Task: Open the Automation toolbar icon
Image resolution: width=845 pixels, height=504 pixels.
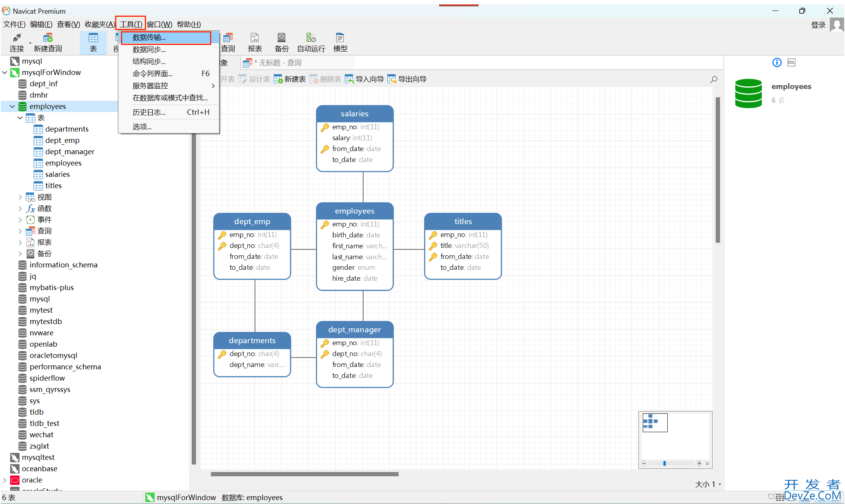Action: [x=311, y=43]
